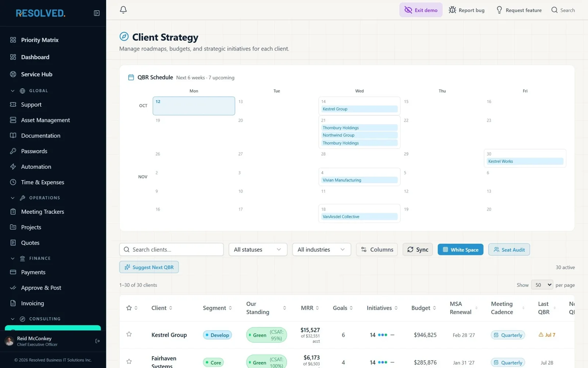Open the Kestrel Works calendar event

click(525, 161)
